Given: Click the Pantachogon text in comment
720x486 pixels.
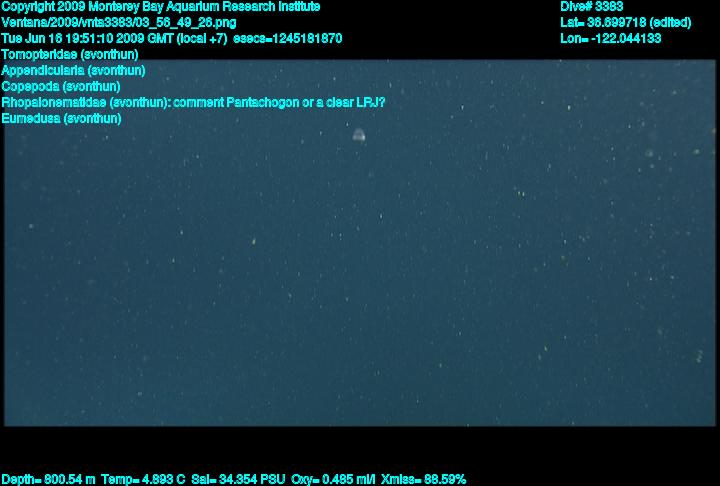Looking at the screenshot, I should 263,102.
